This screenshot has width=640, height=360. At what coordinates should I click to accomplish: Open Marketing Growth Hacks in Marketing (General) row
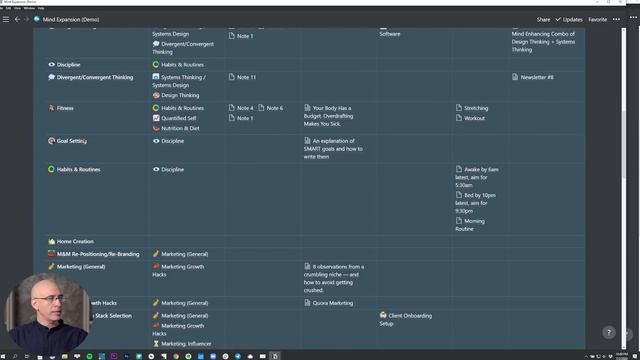(178, 270)
